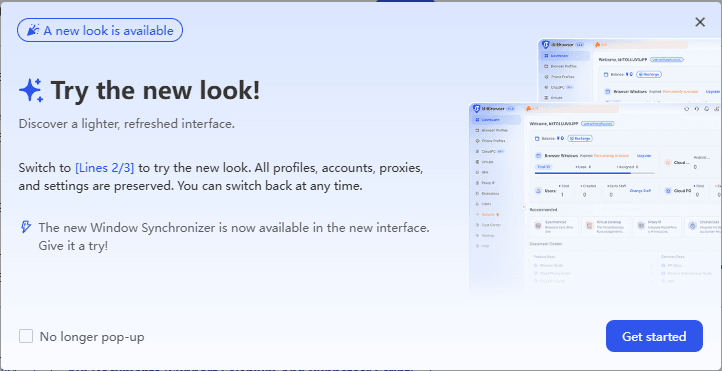Click the lightning icon beside Window Synchronizer text
Screen dimensions: 722x371
26,227
